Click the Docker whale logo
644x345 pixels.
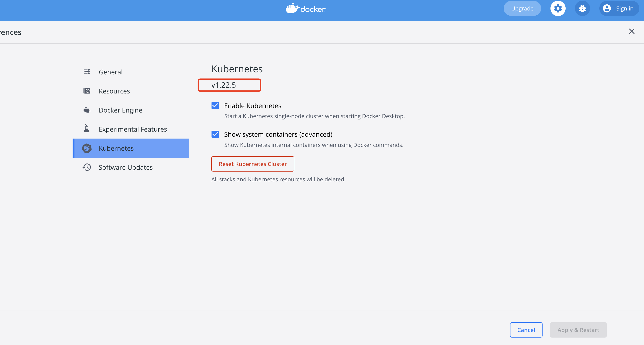click(x=305, y=8)
